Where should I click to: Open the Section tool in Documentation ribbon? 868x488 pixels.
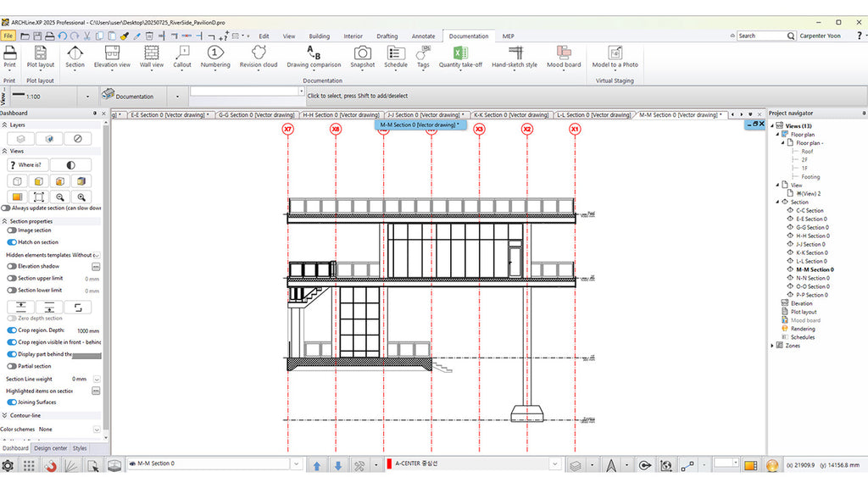pos(75,57)
